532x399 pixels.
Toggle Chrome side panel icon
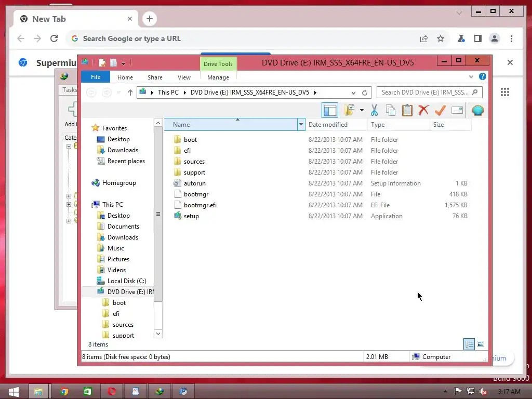(478, 38)
